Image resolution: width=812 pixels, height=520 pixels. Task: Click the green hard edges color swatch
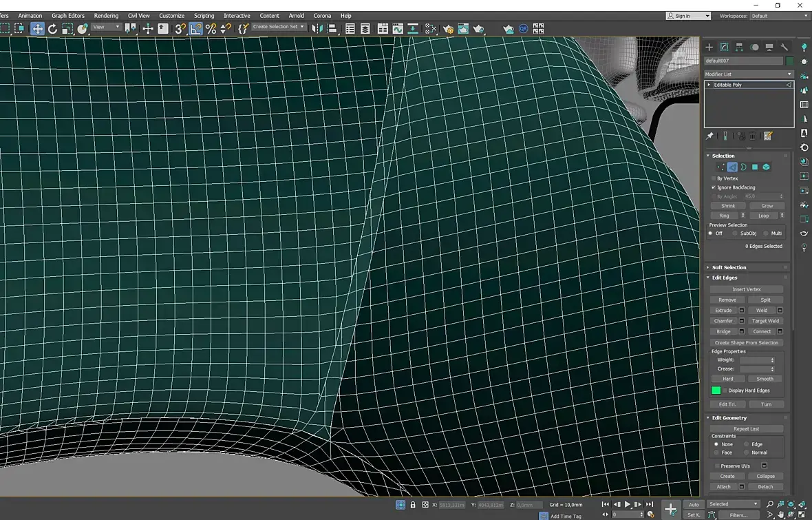(716, 391)
